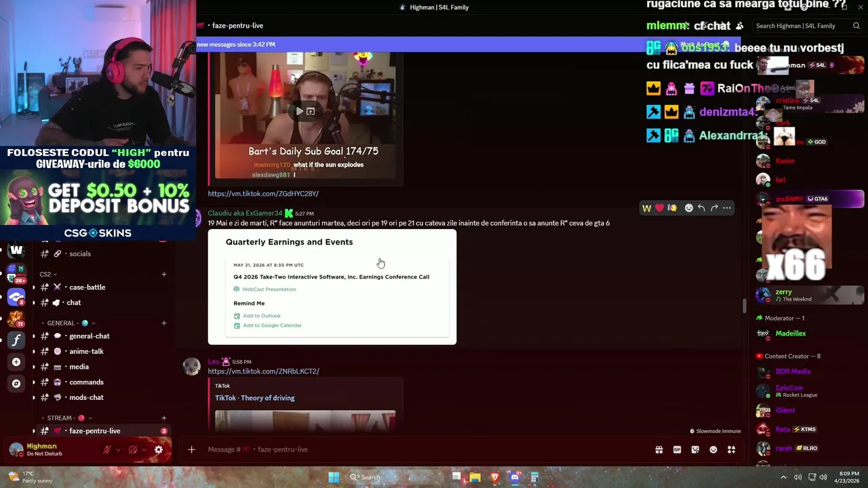Click username Claudiu aka ExGamer34
The width and height of the screenshot is (868, 488).
click(245, 213)
